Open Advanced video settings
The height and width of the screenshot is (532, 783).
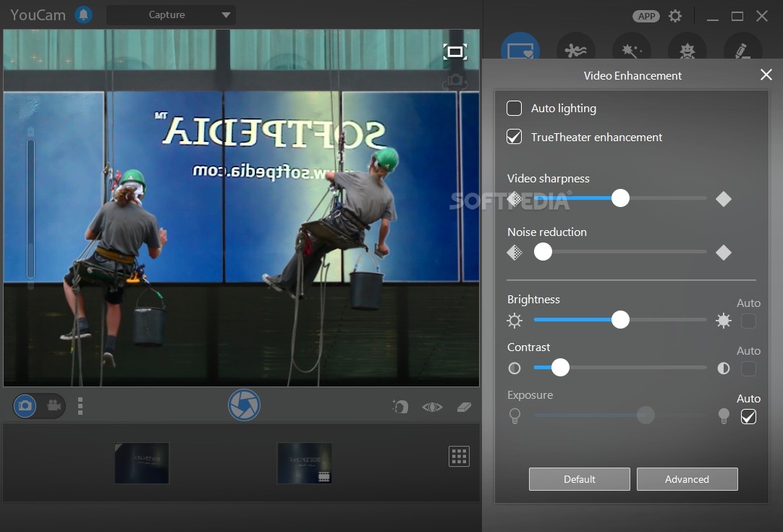[x=687, y=479]
